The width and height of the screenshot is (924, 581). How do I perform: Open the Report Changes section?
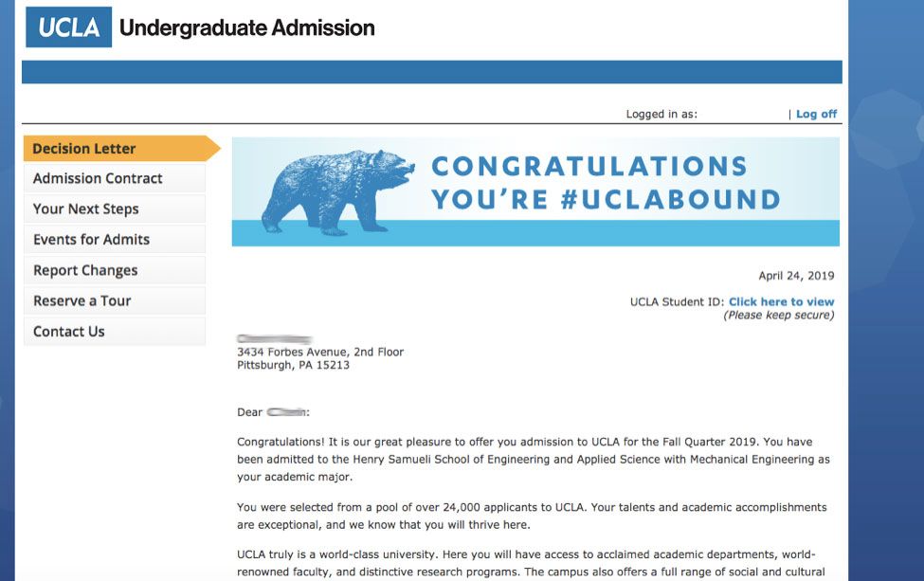coord(85,270)
